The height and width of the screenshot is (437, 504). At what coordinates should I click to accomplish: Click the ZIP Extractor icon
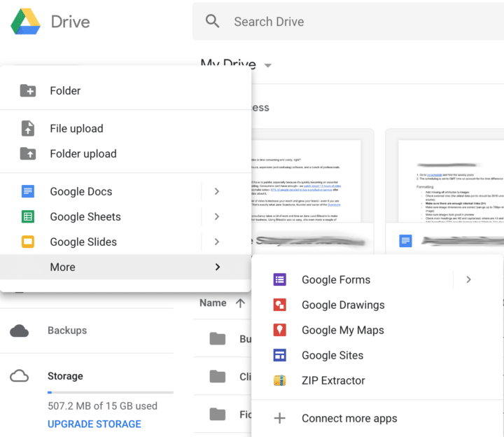tap(279, 380)
